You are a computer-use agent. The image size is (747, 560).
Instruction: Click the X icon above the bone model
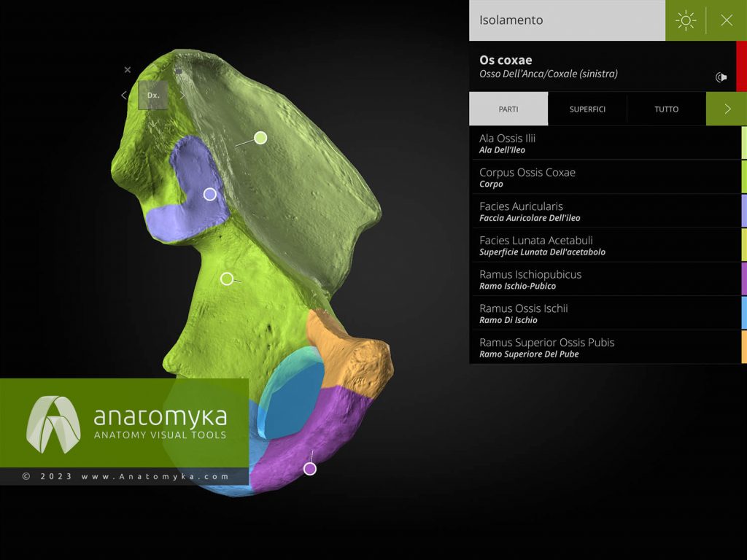pyautogui.click(x=128, y=69)
